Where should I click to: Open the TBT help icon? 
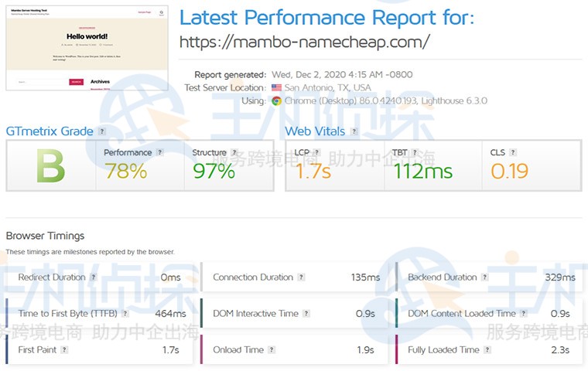tap(415, 153)
